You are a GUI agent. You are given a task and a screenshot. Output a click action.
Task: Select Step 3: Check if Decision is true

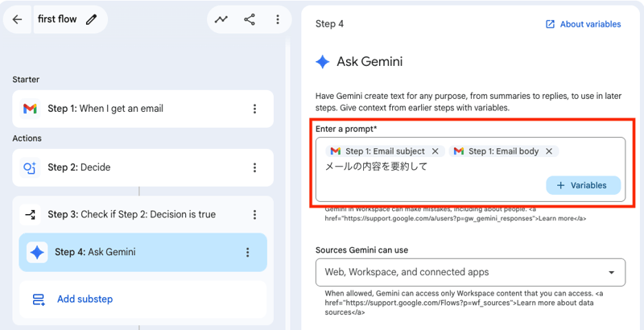coord(133,215)
